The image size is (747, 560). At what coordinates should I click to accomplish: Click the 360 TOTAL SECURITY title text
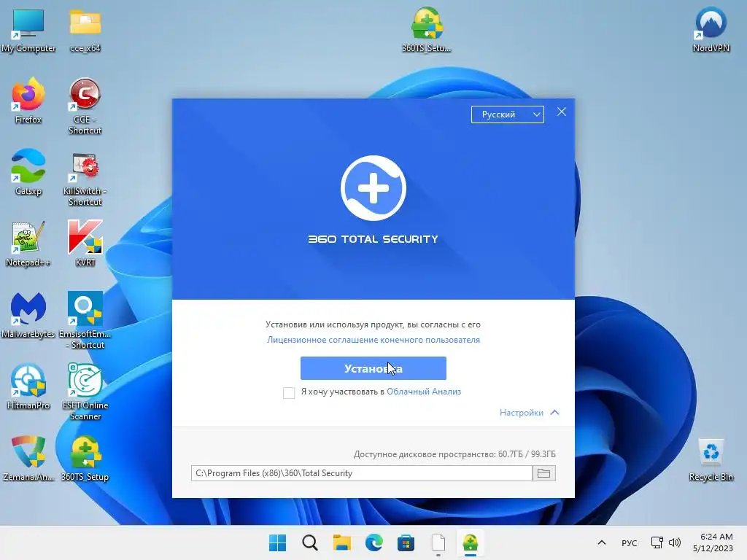click(x=373, y=239)
